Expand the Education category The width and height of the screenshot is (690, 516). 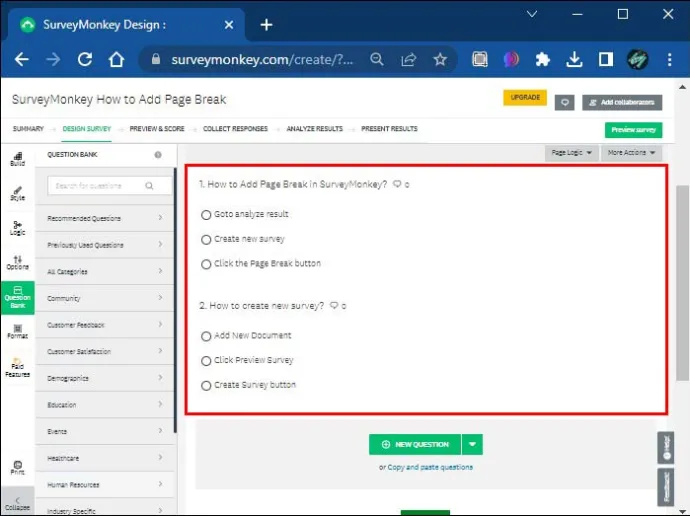[x=105, y=405]
